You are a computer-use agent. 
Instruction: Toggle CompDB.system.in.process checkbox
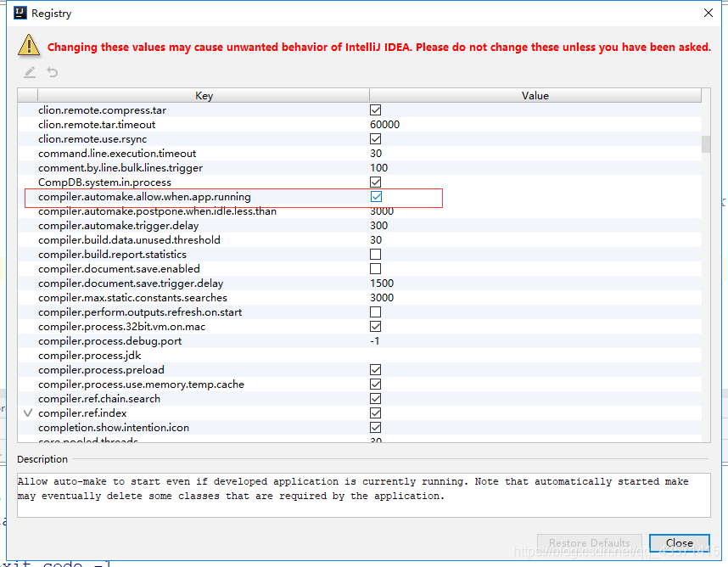375,182
